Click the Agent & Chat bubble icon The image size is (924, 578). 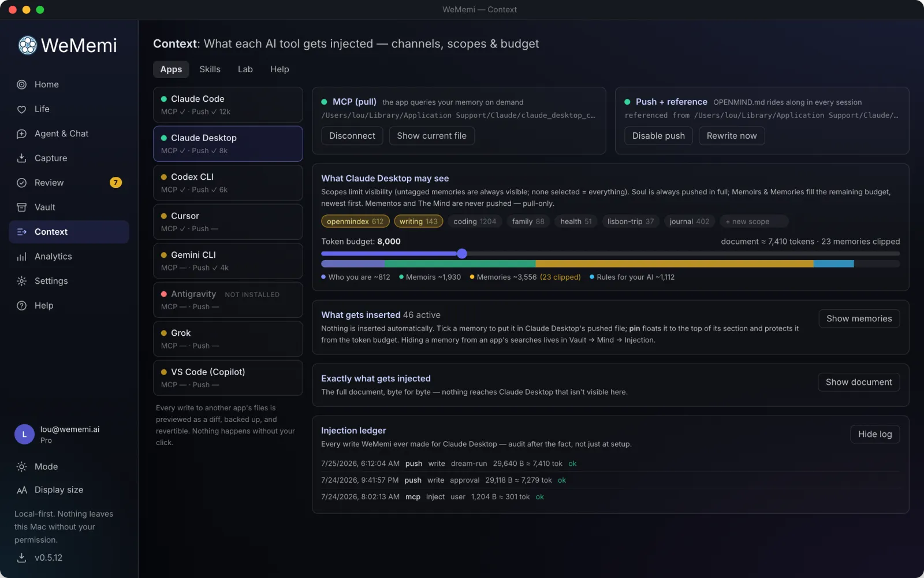pyautogui.click(x=22, y=134)
